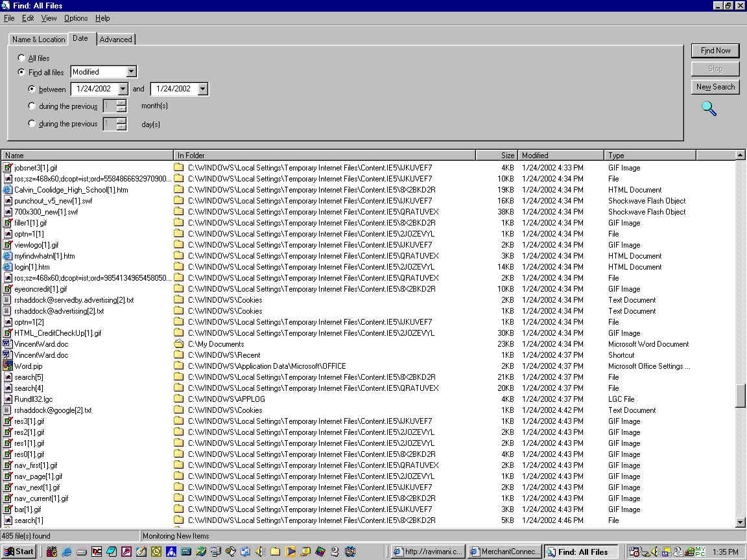Screen dimensions: 747x560
Task: Click the Stop button
Action: [715, 69]
